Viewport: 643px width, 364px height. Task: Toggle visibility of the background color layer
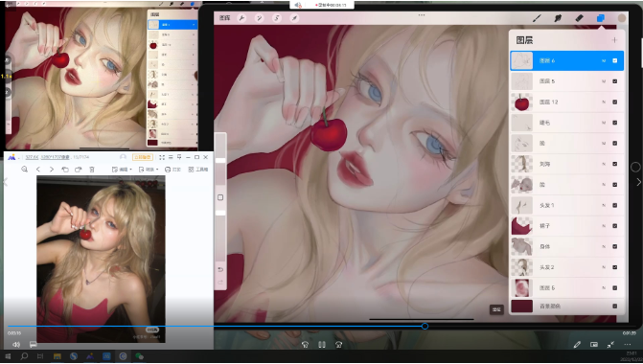tap(614, 306)
